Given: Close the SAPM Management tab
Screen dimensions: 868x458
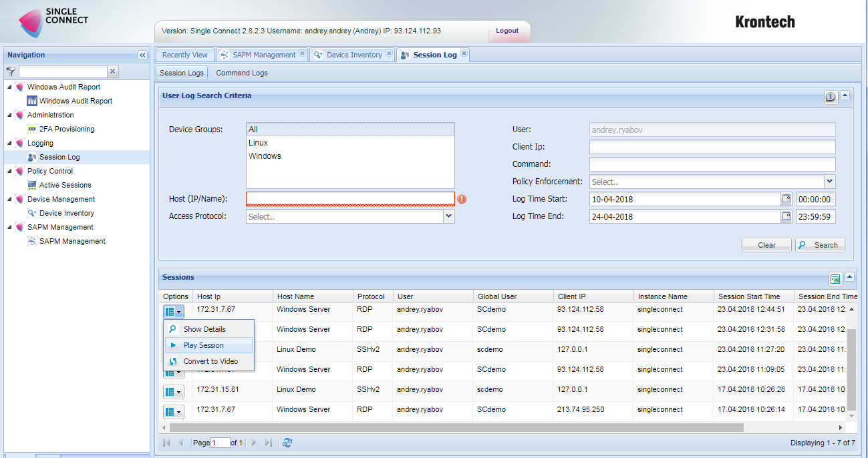Looking at the screenshot, I should point(302,54).
